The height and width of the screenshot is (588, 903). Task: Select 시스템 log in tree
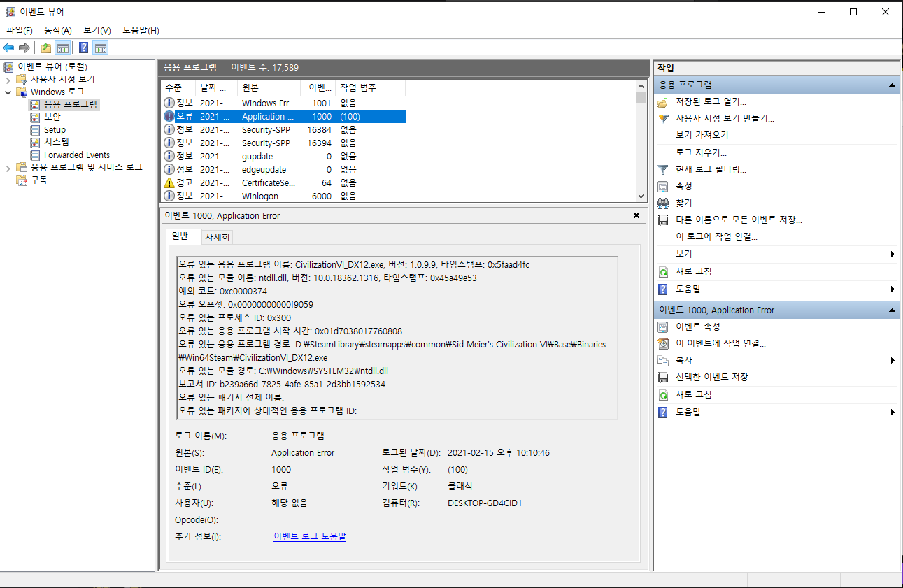tap(56, 142)
